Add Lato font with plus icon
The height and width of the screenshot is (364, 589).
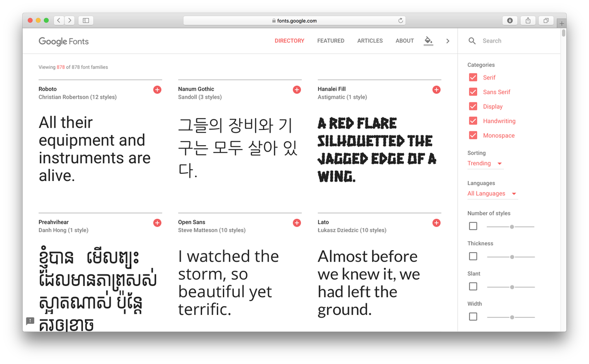[436, 223]
